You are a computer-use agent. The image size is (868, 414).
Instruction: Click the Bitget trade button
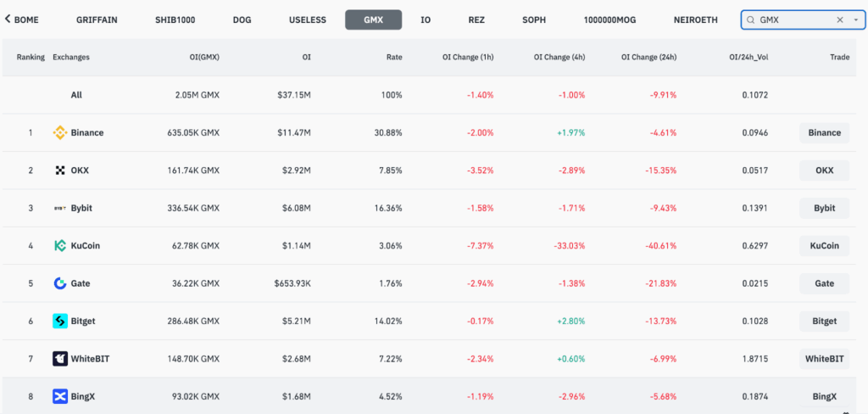(824, 322)
